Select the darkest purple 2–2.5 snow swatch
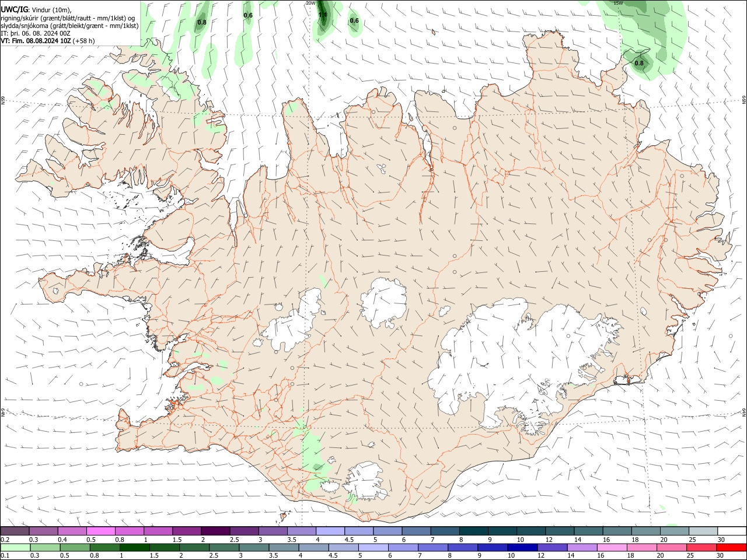The height and width of the screenshot is (560, 747). [215, 531]
